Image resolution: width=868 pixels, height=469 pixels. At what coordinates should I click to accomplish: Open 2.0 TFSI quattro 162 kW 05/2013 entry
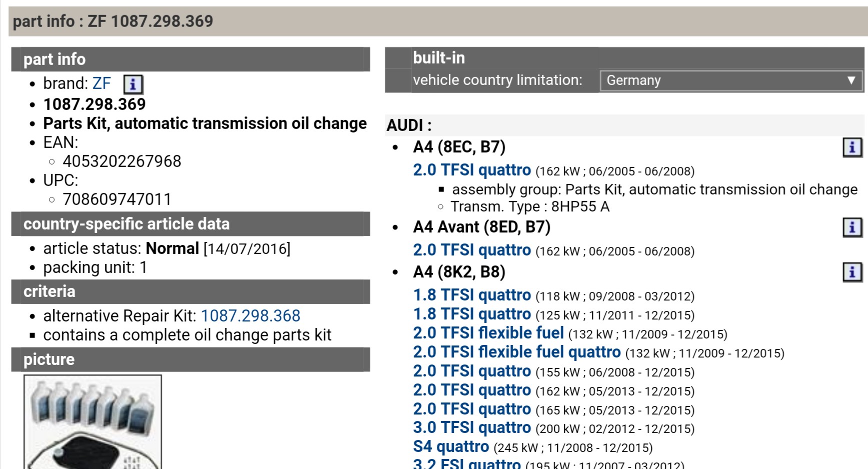pos(471,390)
